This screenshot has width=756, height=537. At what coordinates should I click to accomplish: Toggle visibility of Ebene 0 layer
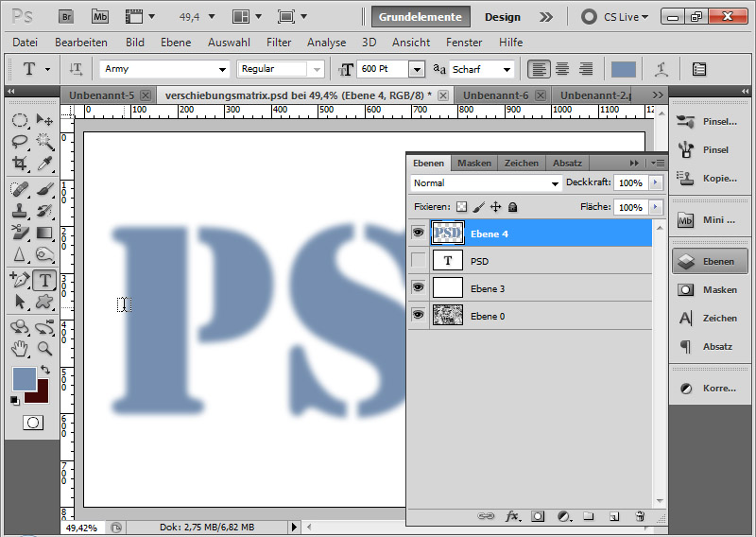[418, 315]
